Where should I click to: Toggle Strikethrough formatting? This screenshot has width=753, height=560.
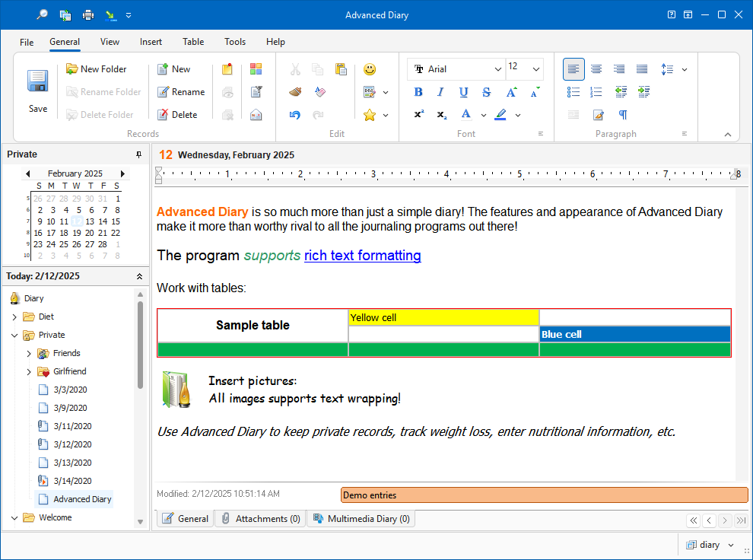487,92
